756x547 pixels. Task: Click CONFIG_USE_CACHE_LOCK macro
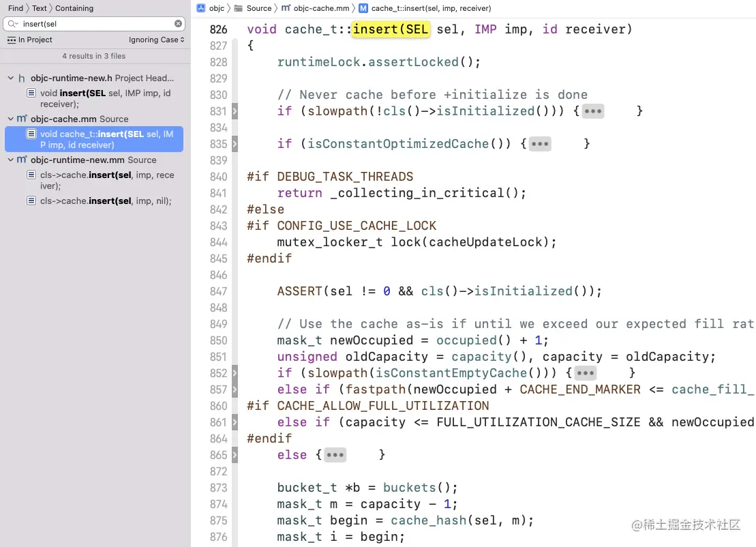pyautogui.click(x=357, y=226)
